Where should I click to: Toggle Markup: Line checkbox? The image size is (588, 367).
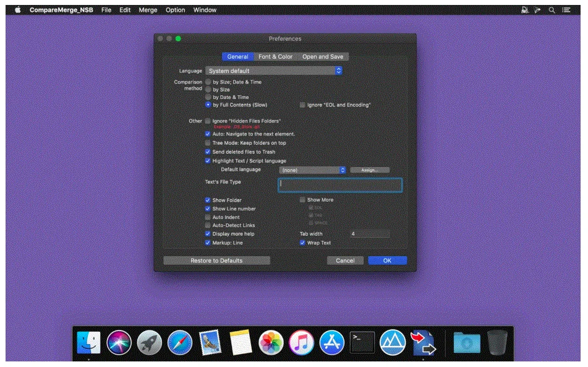click(207, 243)
